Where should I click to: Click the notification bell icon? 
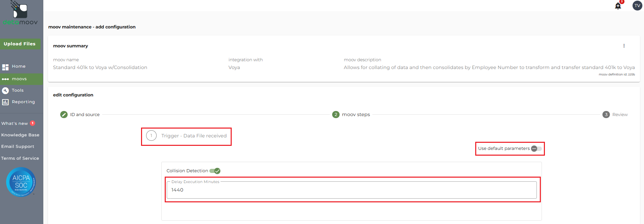point(618,6)
